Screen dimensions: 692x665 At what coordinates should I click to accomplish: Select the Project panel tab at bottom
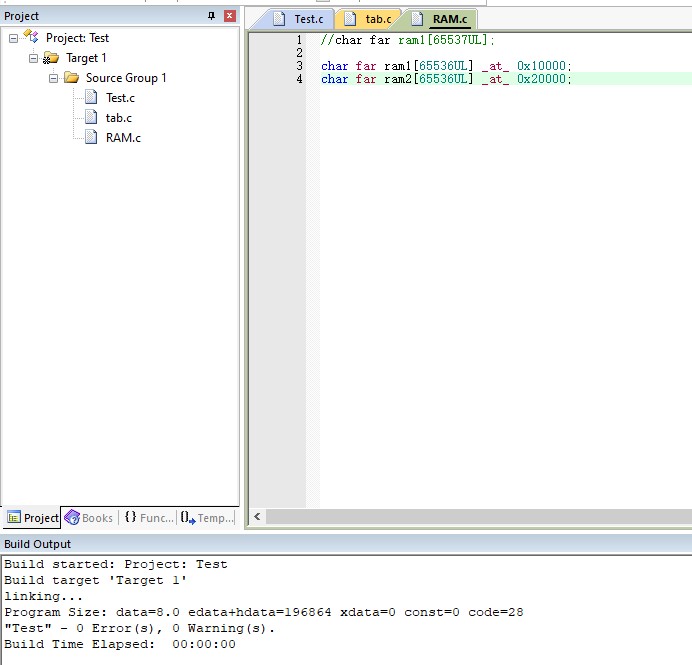[31, 517]
